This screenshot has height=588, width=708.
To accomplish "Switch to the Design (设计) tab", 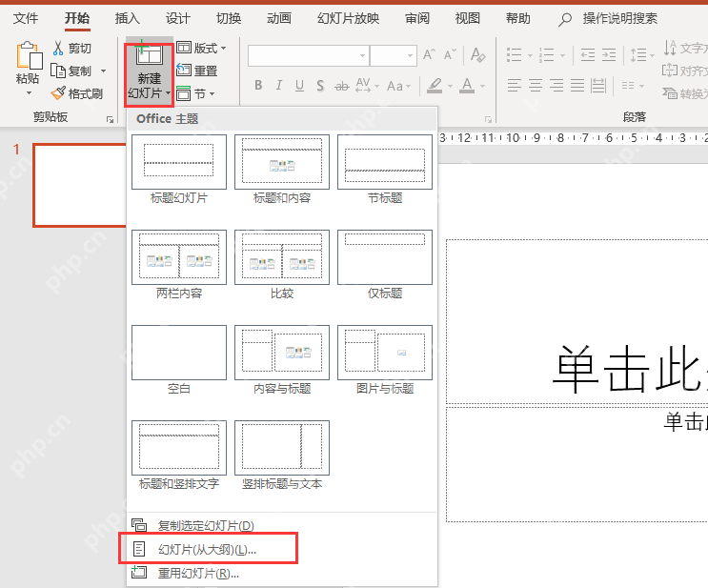I will click(178, 18).
